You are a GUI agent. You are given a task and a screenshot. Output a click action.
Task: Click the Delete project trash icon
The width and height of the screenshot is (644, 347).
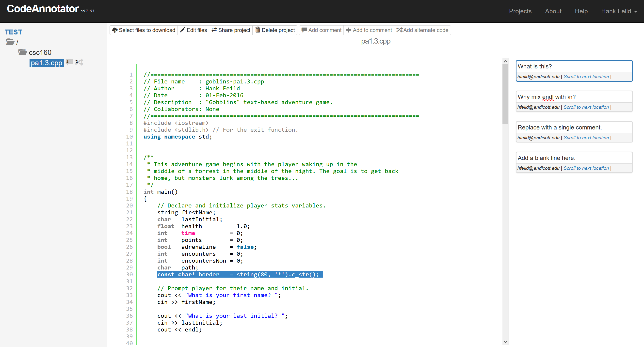click(x=258, y=30)
